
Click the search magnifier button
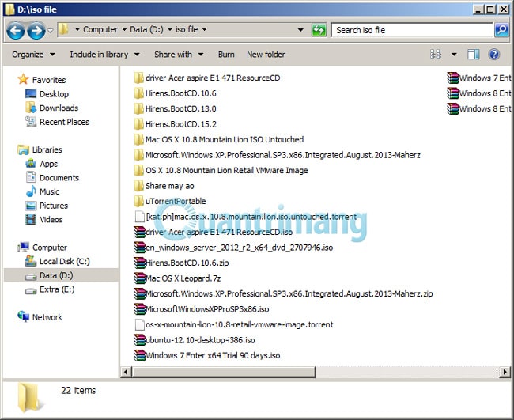click(501, 30)
